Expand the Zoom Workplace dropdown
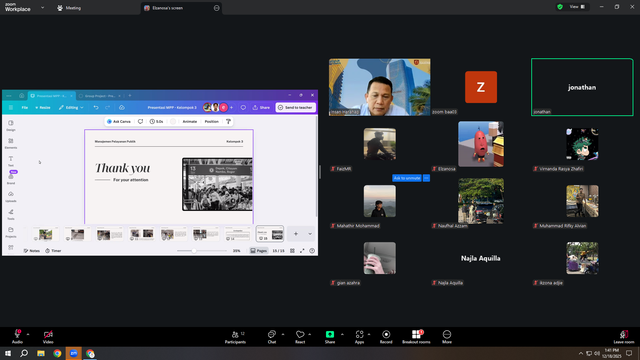The image size is (640, 360). point(42,7)
